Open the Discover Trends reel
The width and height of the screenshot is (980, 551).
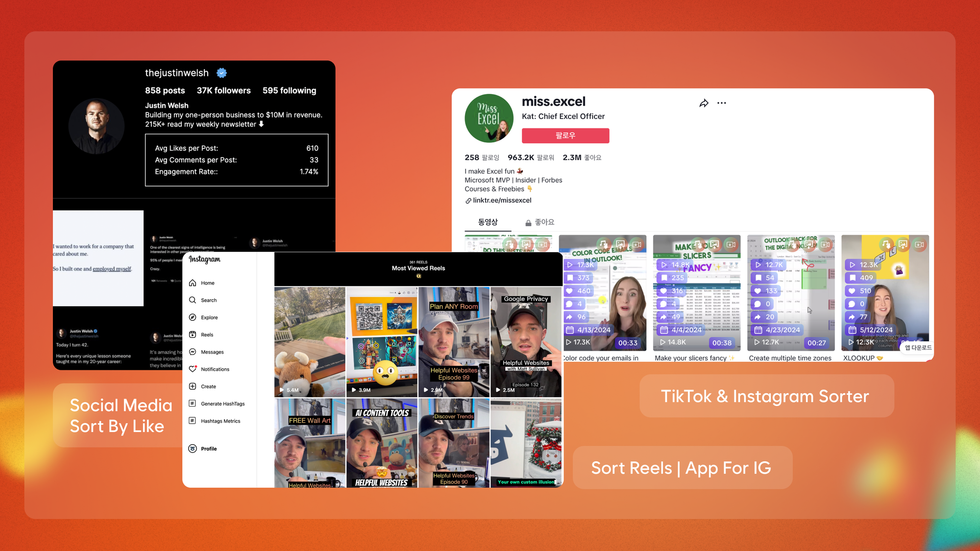coord(454,443)
